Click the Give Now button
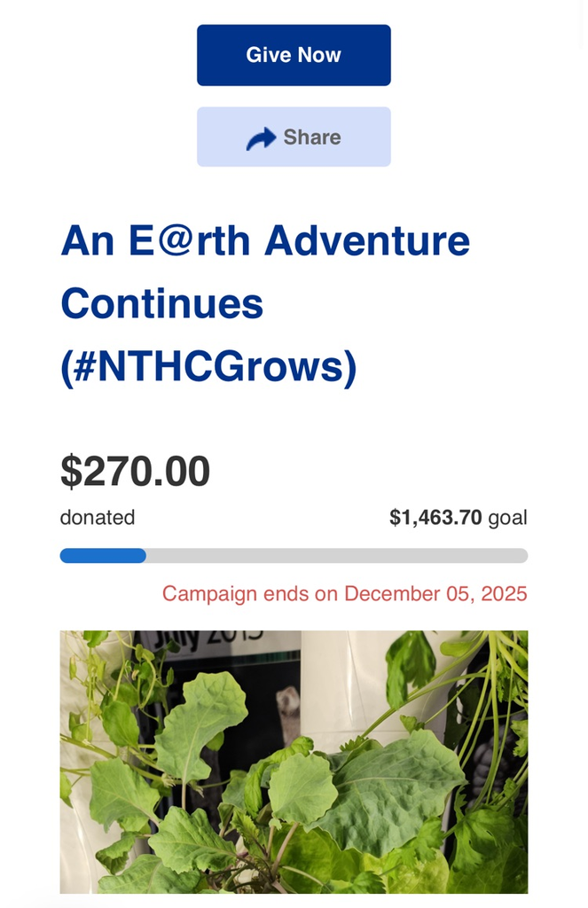Screen dimensions: 588x908 coord(294,55)
